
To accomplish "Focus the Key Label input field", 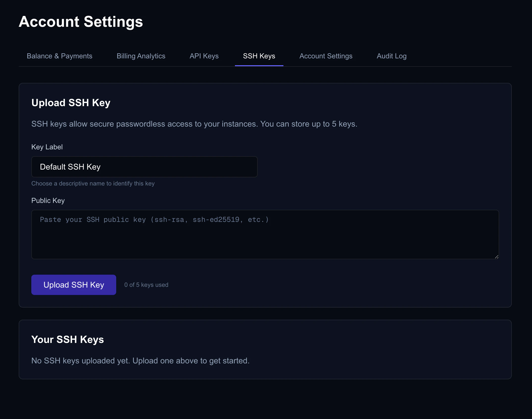I will pos(144,167).
